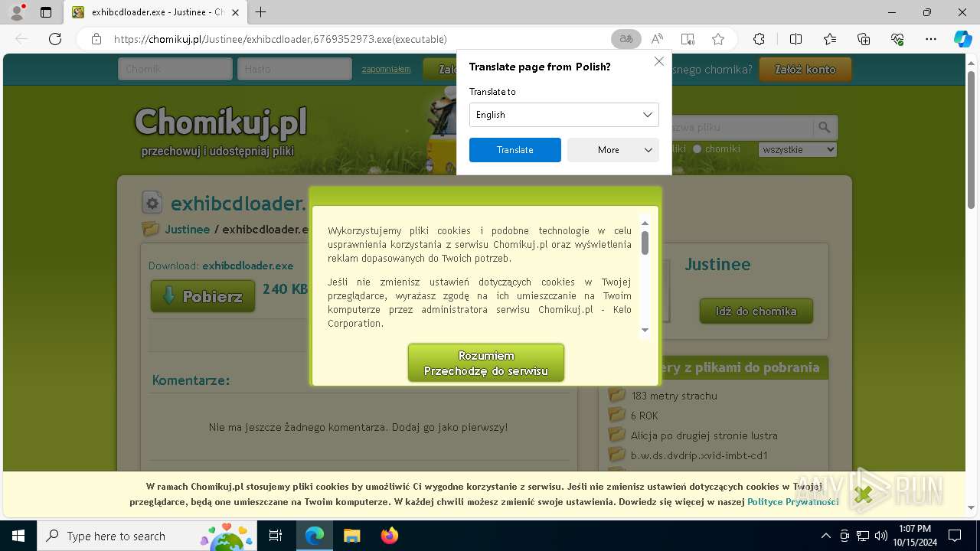The width and height of the screenshot is (980, 551).
Task: Open folder Alicja po drugiej stronie lustra
Action: coord(704,435)
